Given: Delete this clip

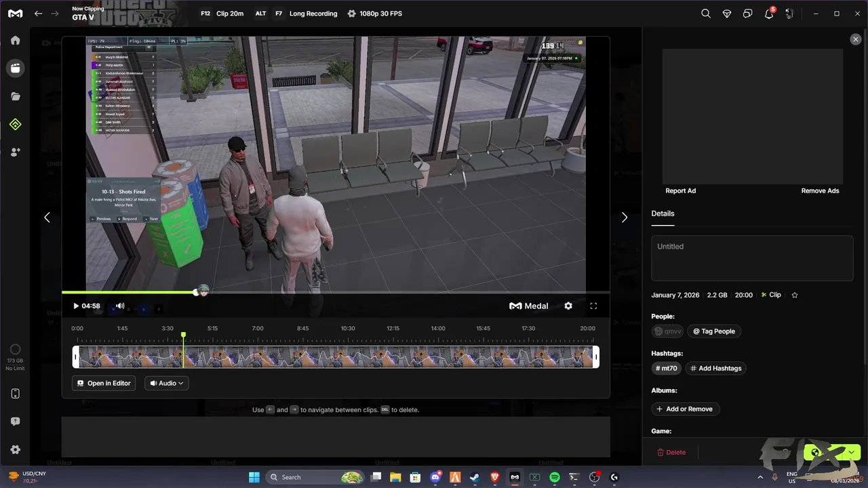Looking at the screenshot, I should tap(671, 452).
